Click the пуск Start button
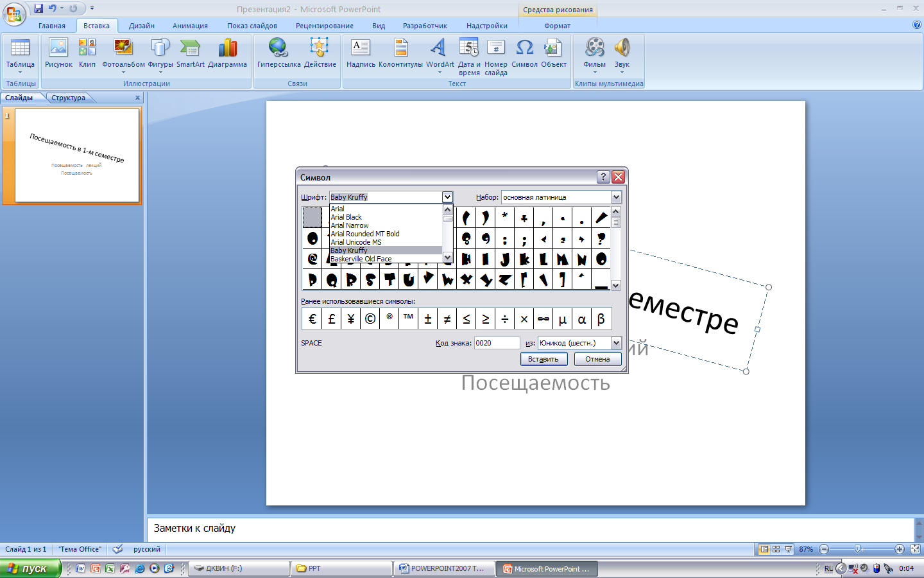924x578 pixels. click(30, 568)
